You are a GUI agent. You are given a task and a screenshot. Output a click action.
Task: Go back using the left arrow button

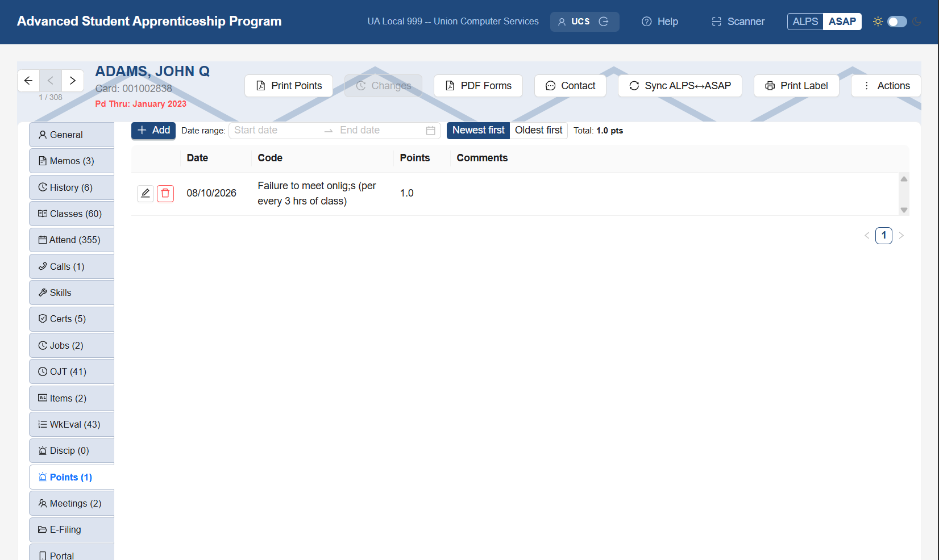[28, 81]
